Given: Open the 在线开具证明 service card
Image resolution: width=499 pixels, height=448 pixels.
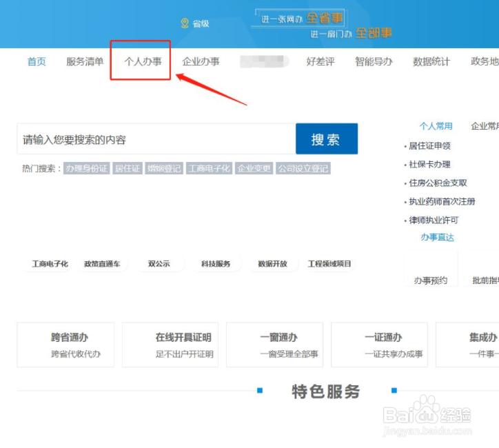Looking at the screenshot, I should pyautogui.click(x=170, y=345).
